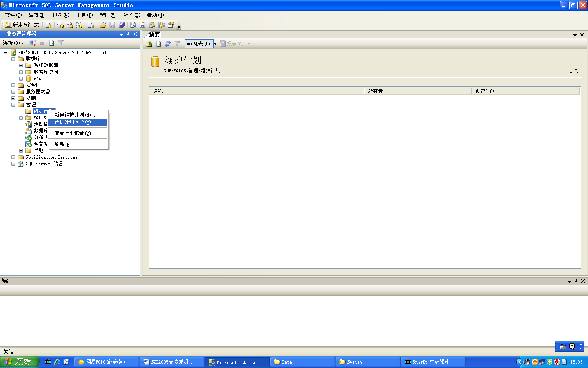The width and height of the screenshot is (588, 368).
Task: Expand the Database Snapshots (数据库快照) folder
Action: point(21,72)
